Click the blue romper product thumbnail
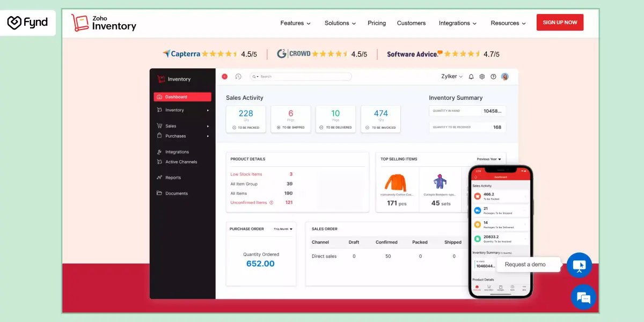The height and width of the screenshot is (322, 644). [441, 182]
